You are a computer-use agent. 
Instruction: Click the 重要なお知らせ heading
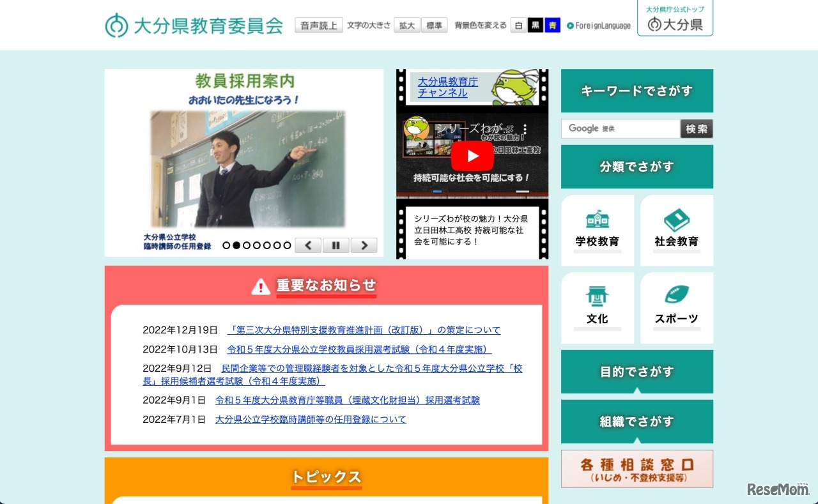326,286
